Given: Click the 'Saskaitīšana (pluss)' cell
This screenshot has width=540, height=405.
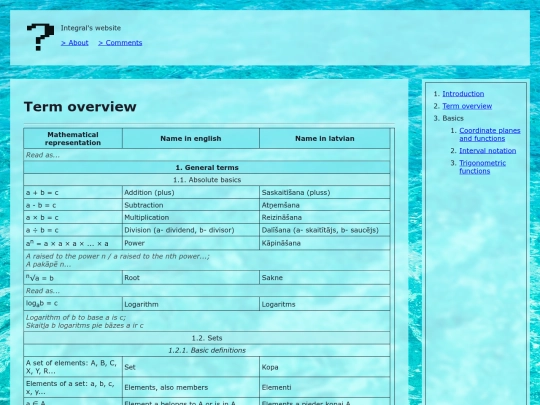Looking at the screenshot, I should 325,193.
